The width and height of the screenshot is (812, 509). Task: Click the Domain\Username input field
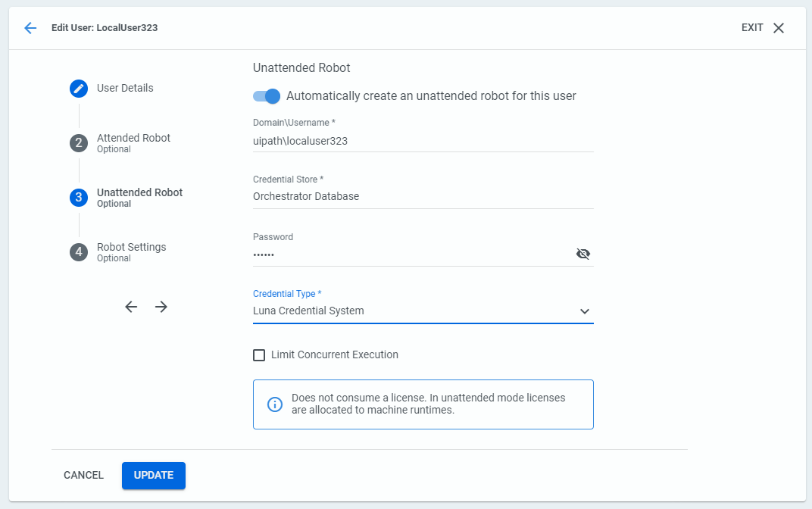(x=423, y=141)
